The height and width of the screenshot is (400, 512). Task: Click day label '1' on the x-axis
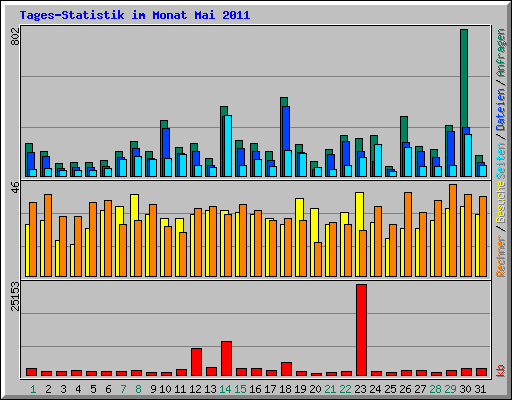[x=33, y=389]
